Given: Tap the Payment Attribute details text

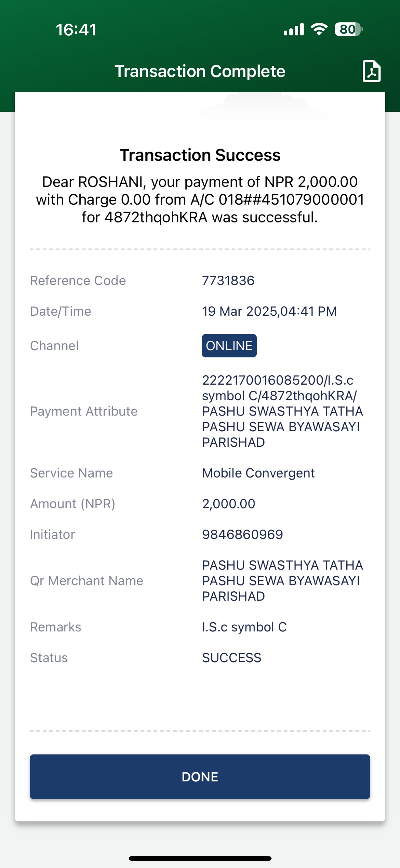Looking at the screenshot, I should (x=283, y=411).
